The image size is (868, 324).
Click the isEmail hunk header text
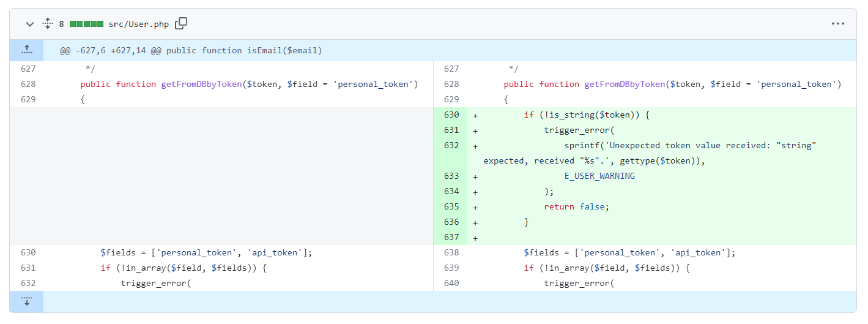point(191,50)
